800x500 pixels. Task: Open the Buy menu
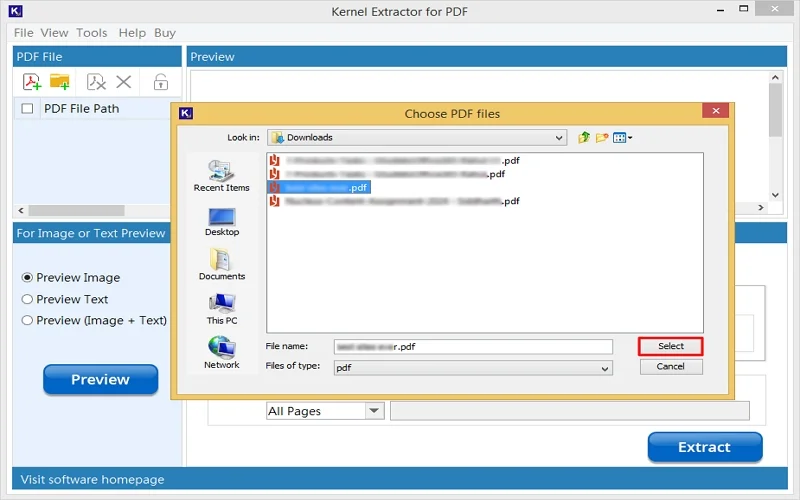point(165,33)
